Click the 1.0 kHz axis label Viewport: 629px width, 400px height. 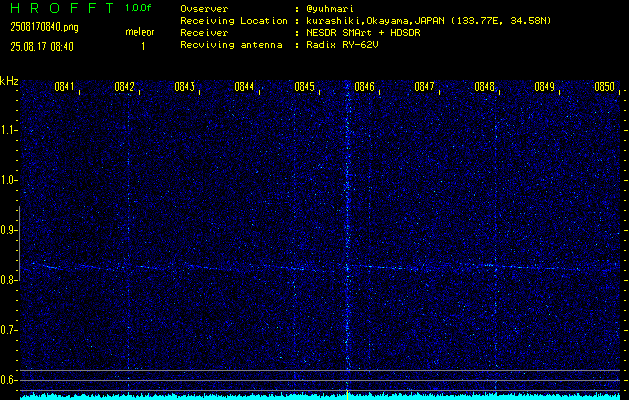pos(8,180)
